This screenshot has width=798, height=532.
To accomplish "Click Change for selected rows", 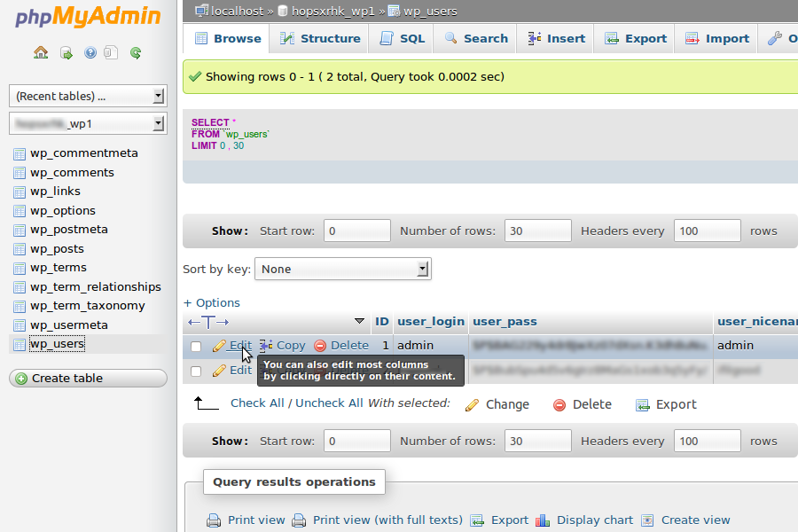I will (x=497, y=404).
